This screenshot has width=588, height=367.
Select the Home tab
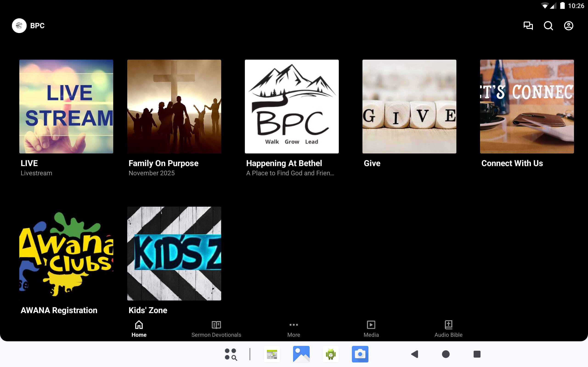tap(139, 329)
